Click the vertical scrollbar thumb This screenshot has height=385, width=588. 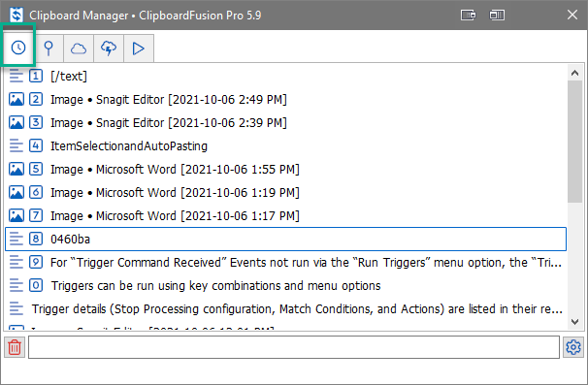point(574,142)
